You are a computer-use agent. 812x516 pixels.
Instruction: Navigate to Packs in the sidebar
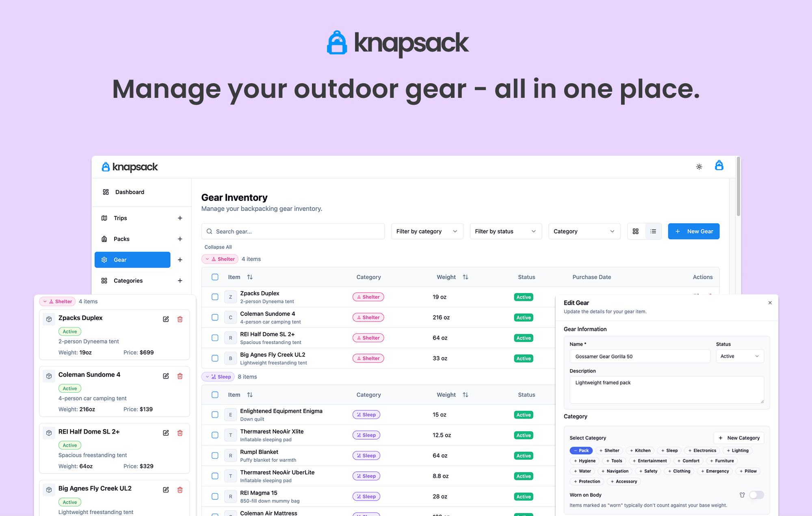[121, 239]
